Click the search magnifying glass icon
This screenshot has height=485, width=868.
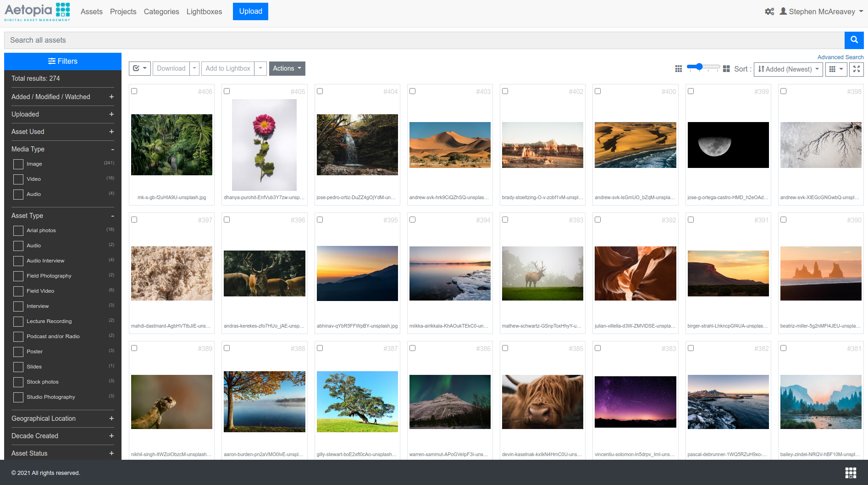(854, 40)
